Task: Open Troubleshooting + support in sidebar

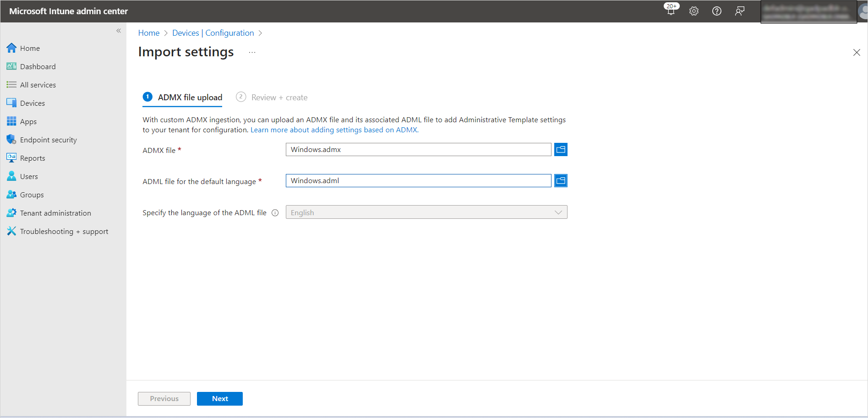Action: 64,232
